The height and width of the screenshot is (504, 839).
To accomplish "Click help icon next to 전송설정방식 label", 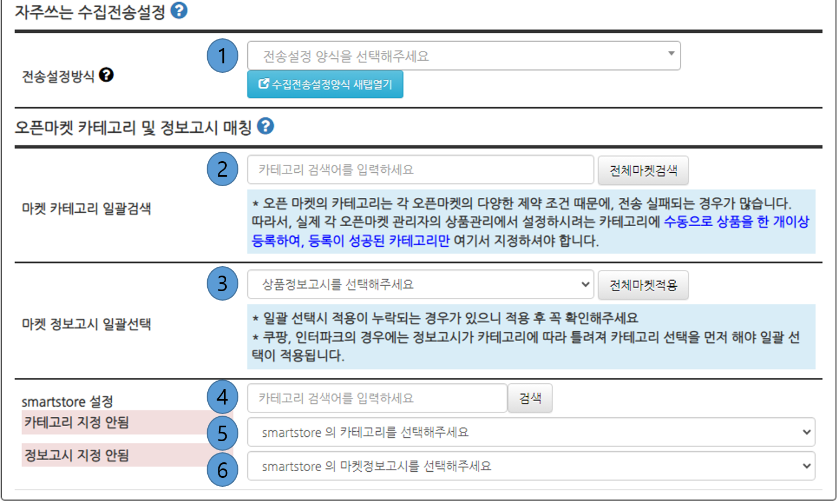I will (x=106, y=75).
